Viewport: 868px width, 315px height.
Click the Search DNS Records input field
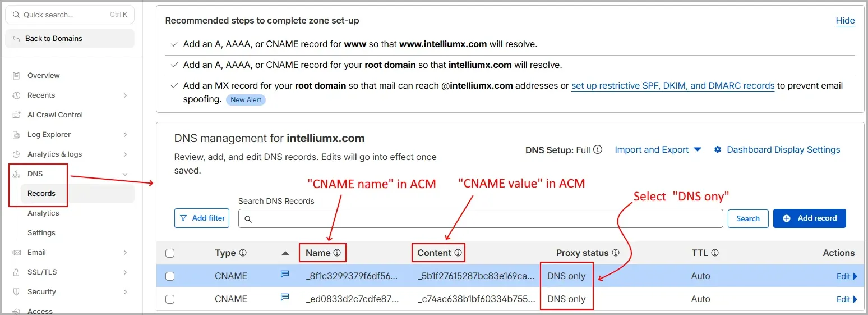pyautogui.click(x=481, y=218)
